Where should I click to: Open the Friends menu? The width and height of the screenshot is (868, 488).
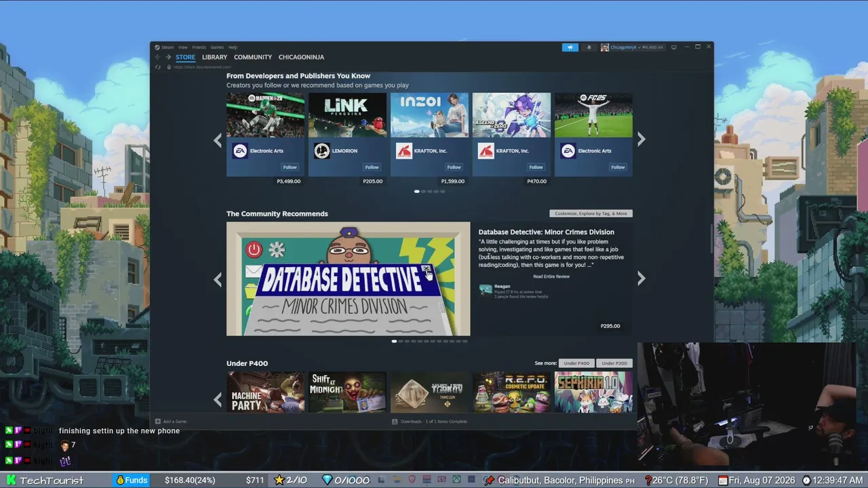199,47
